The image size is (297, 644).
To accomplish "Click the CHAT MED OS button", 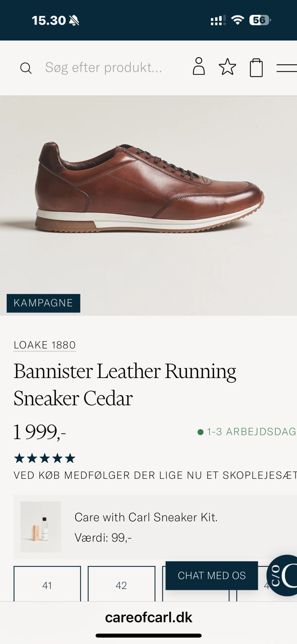I will coord(211,576).
